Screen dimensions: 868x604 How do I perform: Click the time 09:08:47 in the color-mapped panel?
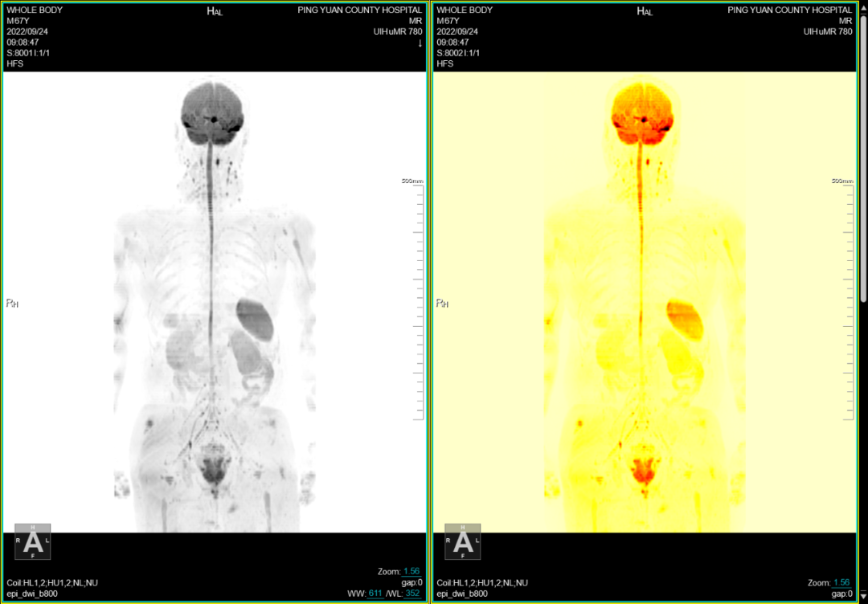click(452, 42)
